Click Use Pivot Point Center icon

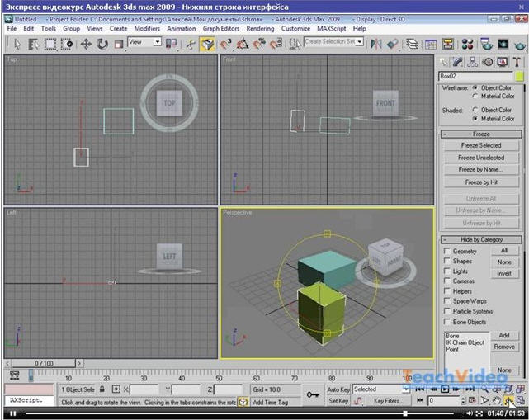click(172, 45)
